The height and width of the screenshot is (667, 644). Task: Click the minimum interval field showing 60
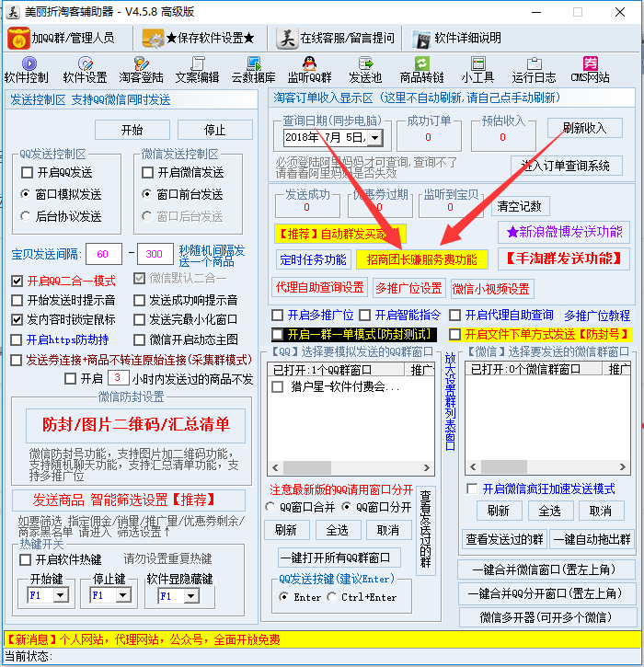point(104,254)
